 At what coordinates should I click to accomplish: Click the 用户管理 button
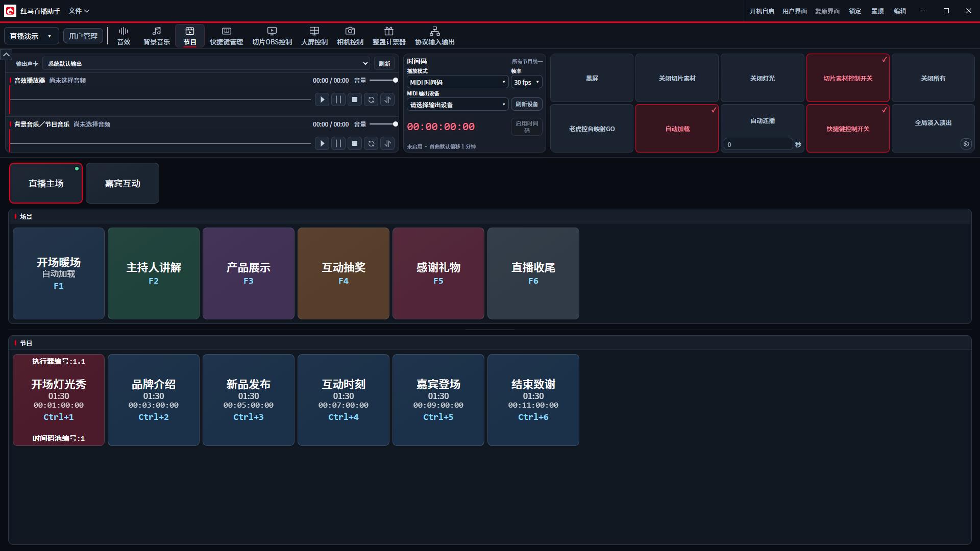coord(83,36)
